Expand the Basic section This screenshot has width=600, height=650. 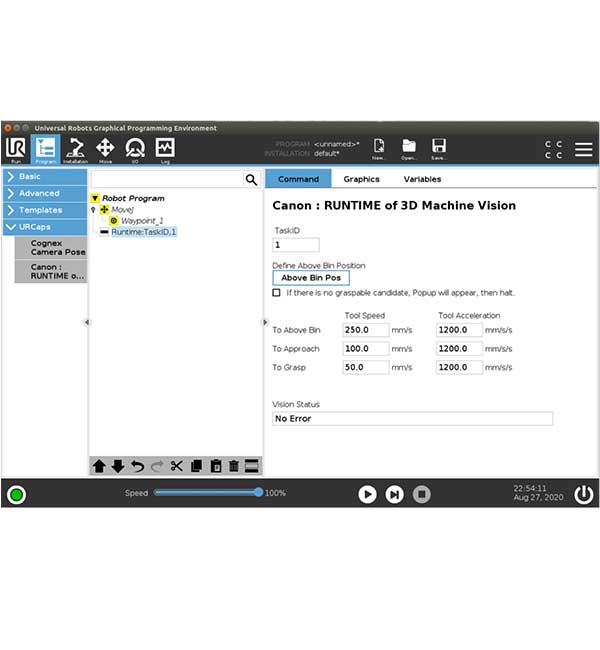tap(45, 177)
